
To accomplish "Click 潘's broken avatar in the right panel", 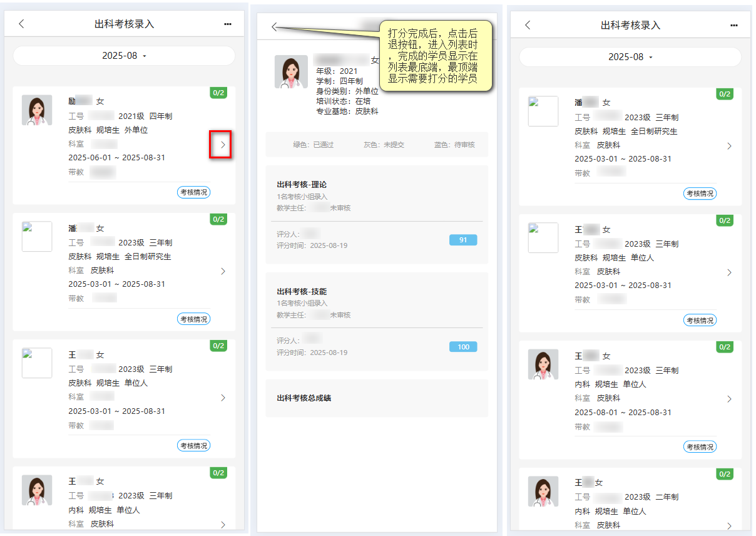I will 543,111.
